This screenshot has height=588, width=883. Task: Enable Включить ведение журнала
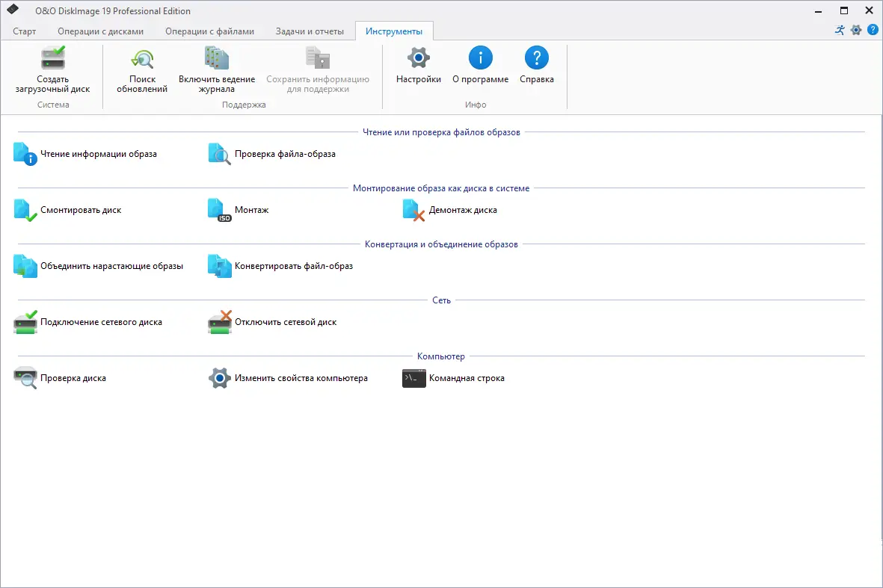pyautogui.click(x=216, y=69)
